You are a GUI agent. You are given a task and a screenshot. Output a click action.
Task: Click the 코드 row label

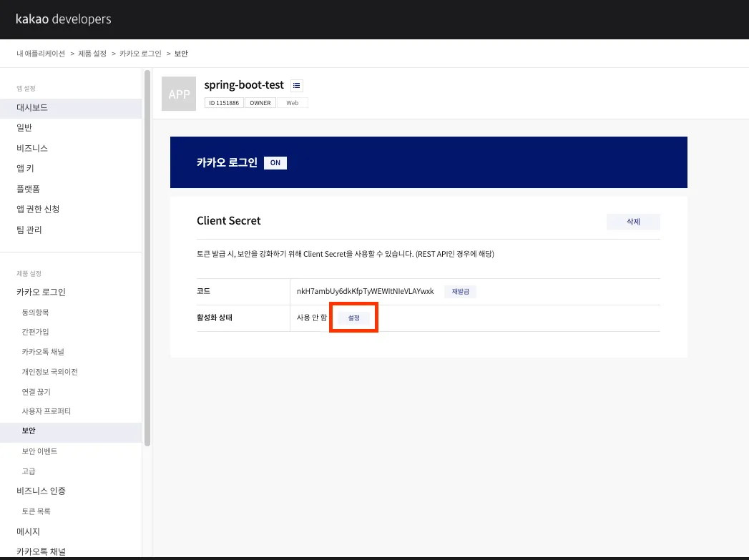[x=203, y=291]
